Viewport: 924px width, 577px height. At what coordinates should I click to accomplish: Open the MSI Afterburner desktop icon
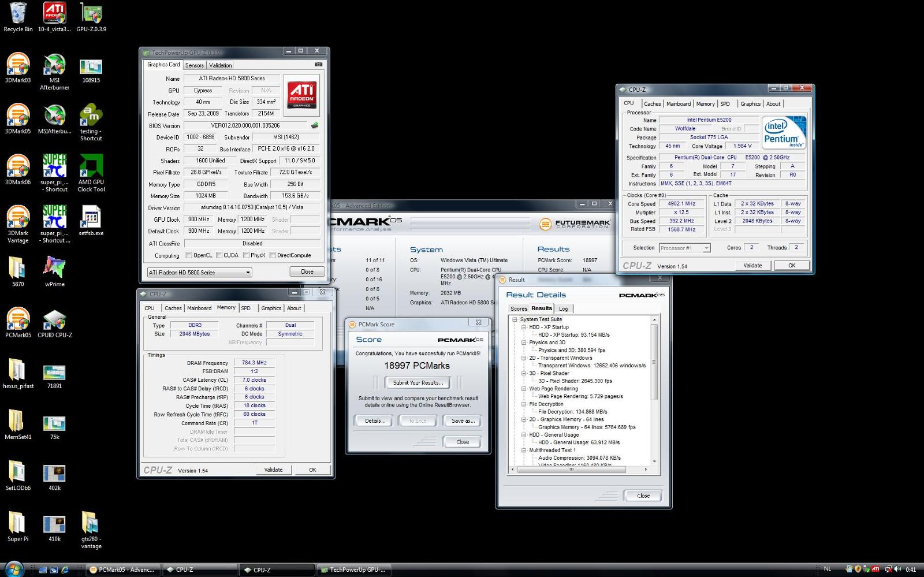pos(54,72)
